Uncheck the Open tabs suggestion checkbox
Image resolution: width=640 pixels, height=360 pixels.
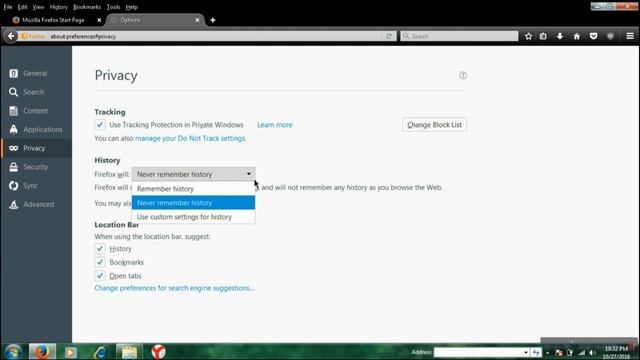click(100, 276)
